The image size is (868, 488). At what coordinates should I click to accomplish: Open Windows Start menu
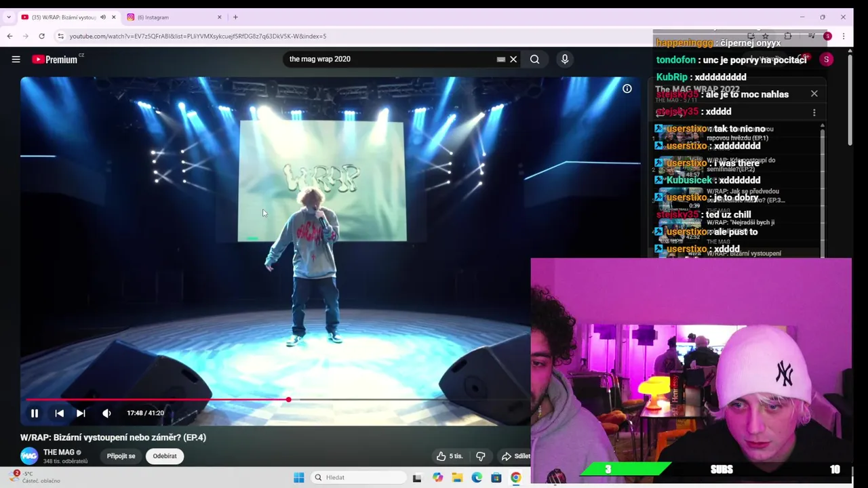pyautogui.click(x=298, y=477)
